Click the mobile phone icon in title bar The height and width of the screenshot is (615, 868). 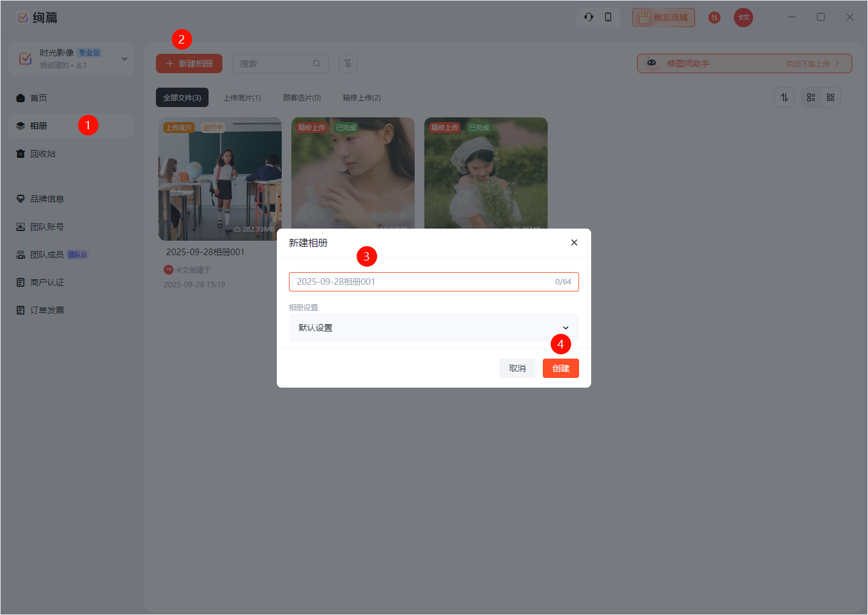[608, 18]
